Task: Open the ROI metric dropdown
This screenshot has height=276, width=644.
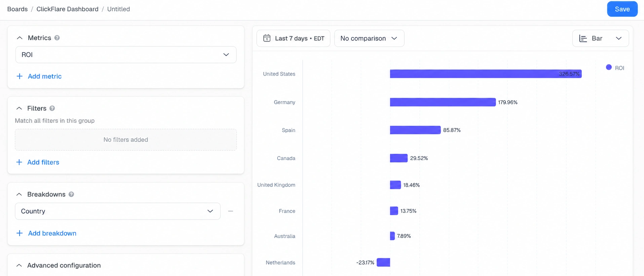Action: click(x=126, y=55)
